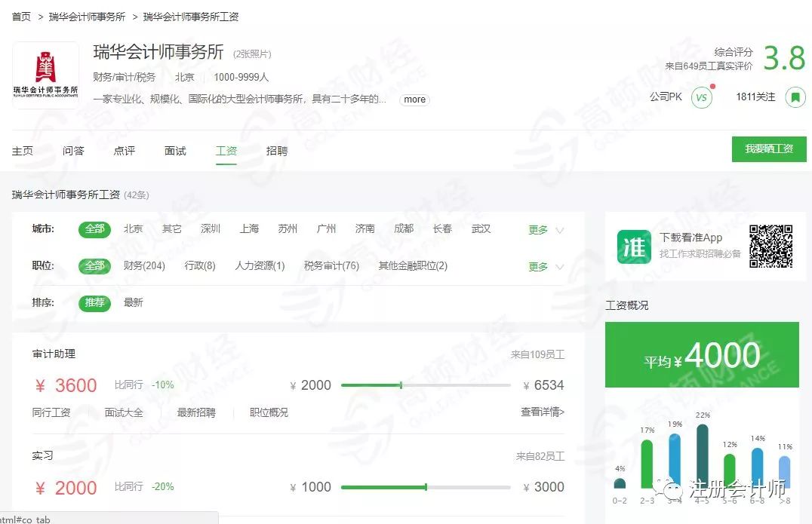Filter positions by 其他金融职位(2)
Viewport: 812px width, 524px height.
[x=413, y=266]
